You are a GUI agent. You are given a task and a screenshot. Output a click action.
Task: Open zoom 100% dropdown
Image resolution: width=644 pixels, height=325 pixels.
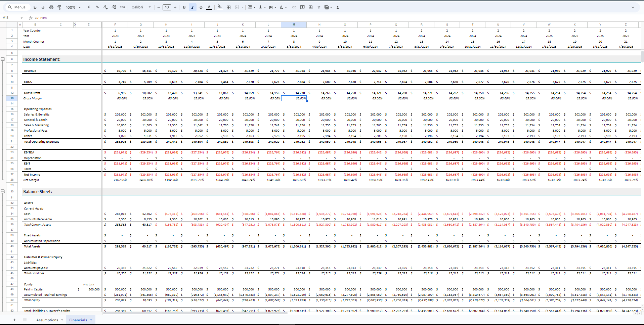[x=73, y=7]
